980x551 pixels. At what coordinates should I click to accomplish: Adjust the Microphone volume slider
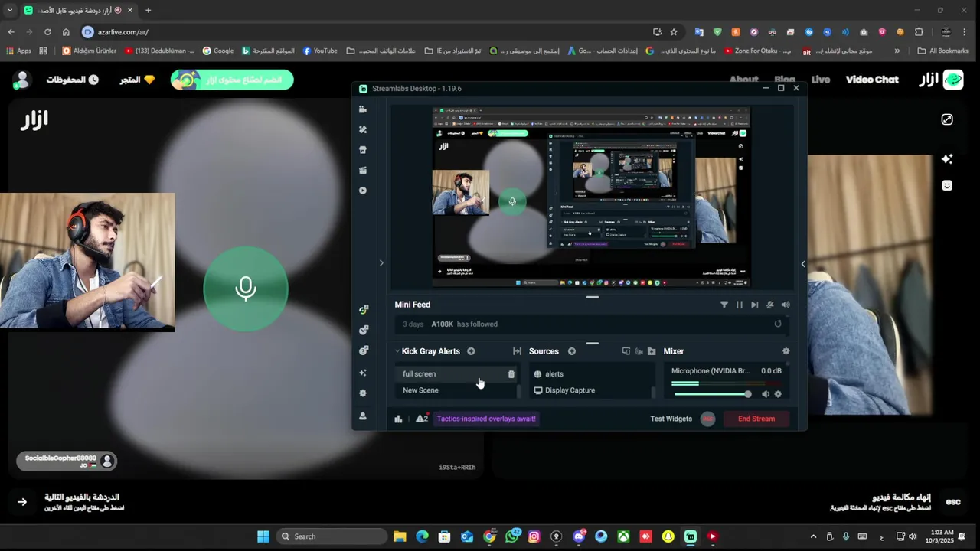tap(711, 394)
